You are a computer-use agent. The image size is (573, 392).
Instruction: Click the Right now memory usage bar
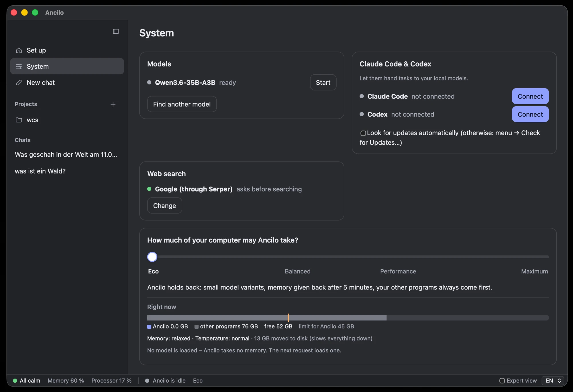coord(348,318)
